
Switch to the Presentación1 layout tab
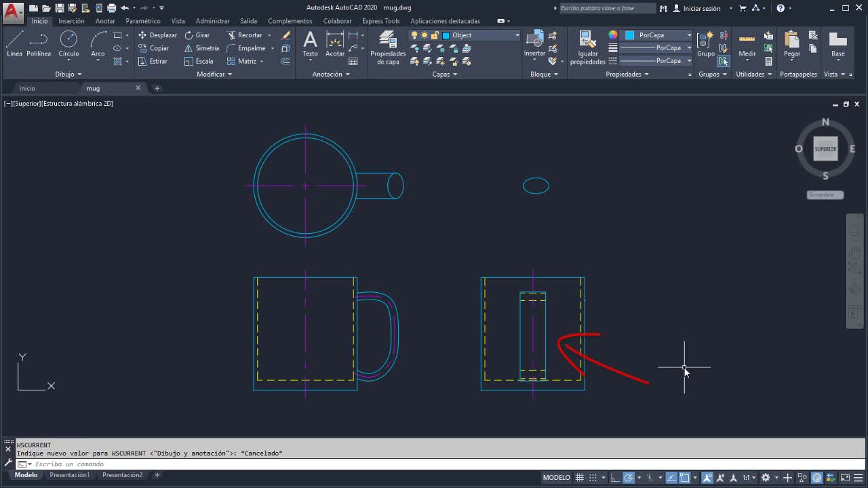(x=69, y=475)
